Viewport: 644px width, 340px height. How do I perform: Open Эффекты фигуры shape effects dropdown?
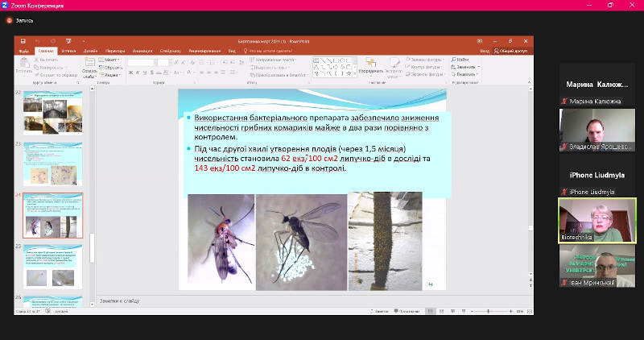point(425,74)
